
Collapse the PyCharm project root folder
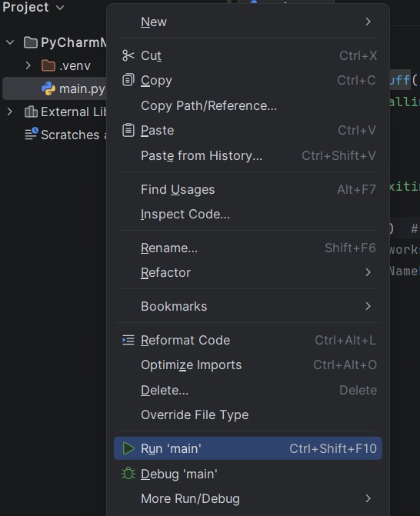point(10,42)
